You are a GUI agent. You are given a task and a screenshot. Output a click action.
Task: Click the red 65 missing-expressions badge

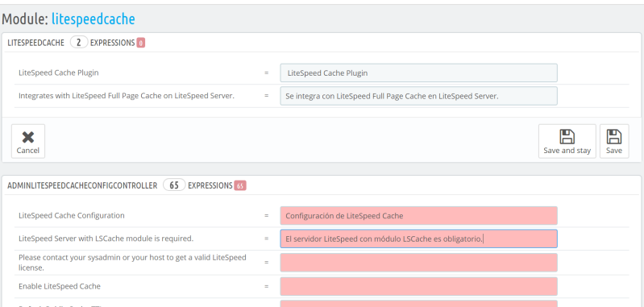[240, 185]
